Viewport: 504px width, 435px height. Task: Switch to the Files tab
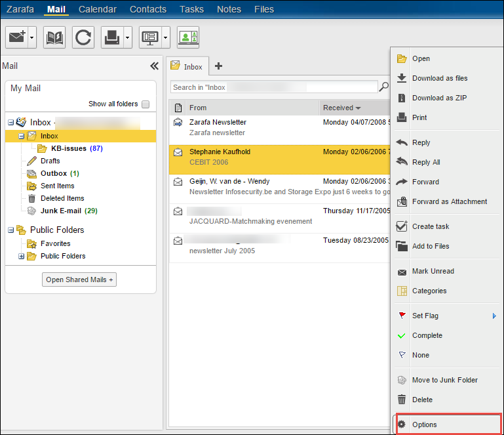264,9
